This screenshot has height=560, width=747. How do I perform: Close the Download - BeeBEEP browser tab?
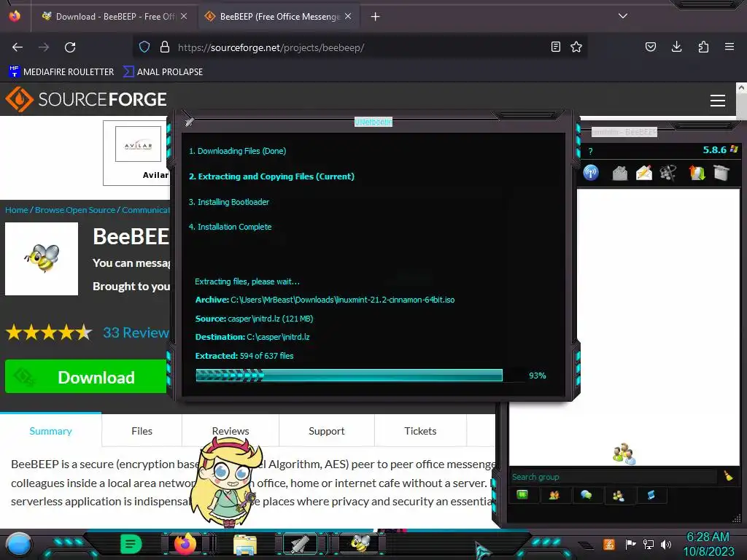184,16
